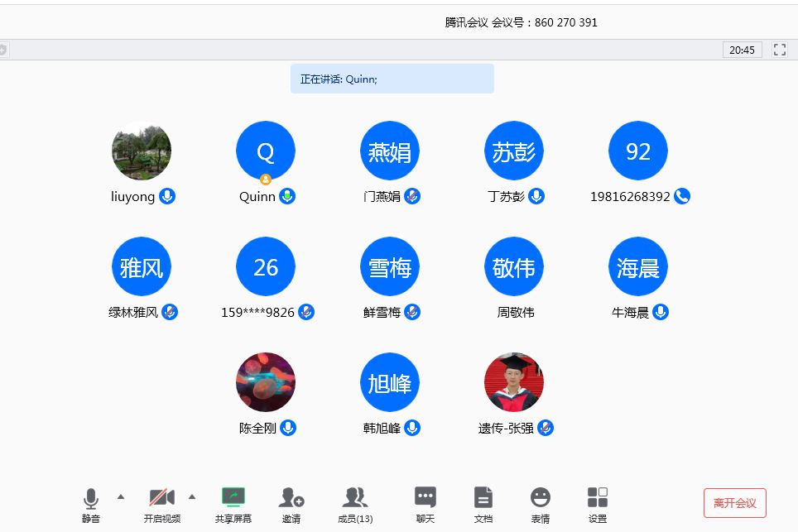Click liuyong's microphone status icon
Screen dimensions: 798x532
click(167, 196)
